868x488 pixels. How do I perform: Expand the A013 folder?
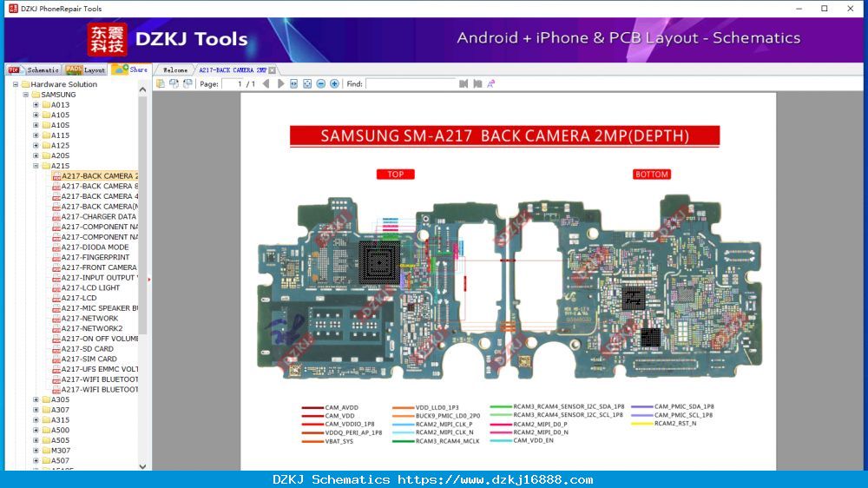(36, 105)
